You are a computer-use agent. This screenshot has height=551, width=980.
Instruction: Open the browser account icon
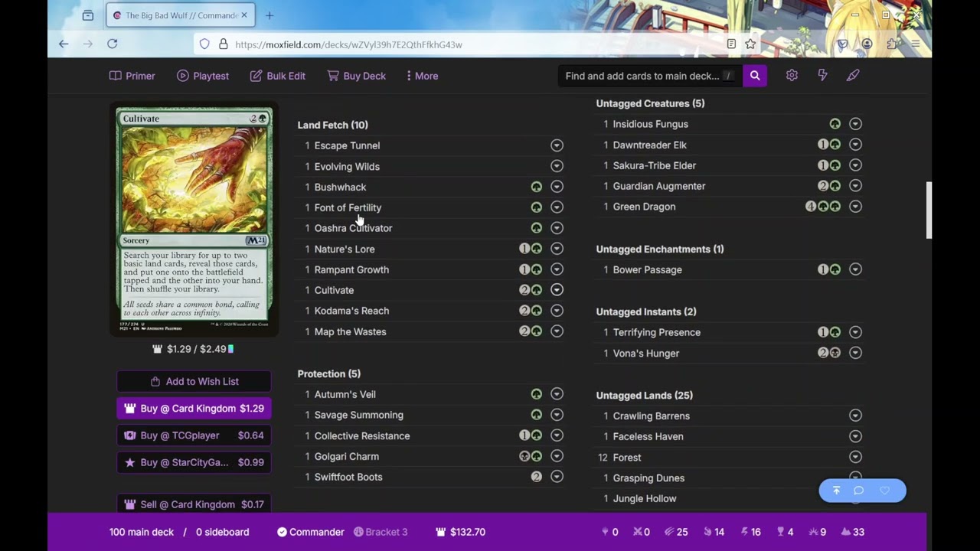[x=867, y=44]
